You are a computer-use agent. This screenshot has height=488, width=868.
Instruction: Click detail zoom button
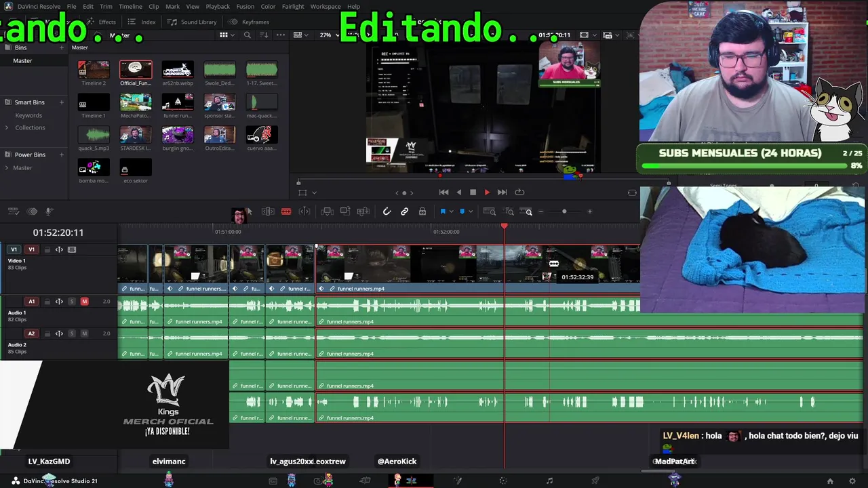coord(509,211)
